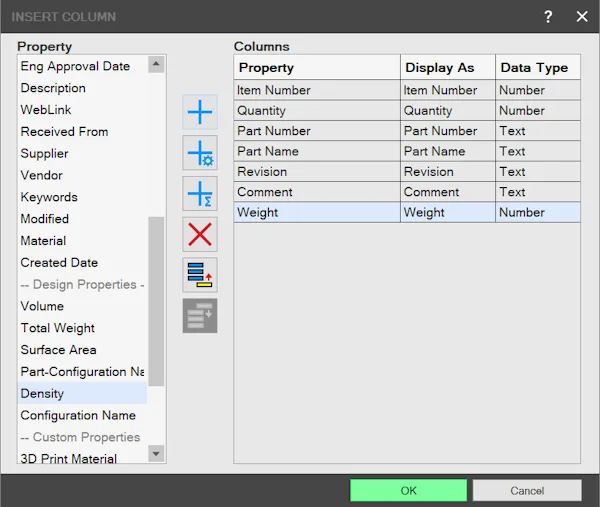Viewport: 600px width, 507px height.
Task: Select the Revision row in Columns
Action: pos(407,171)
